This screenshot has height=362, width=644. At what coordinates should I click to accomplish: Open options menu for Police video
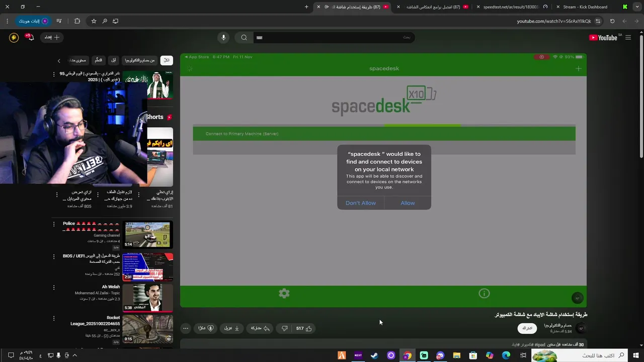[x=54, y=224]
